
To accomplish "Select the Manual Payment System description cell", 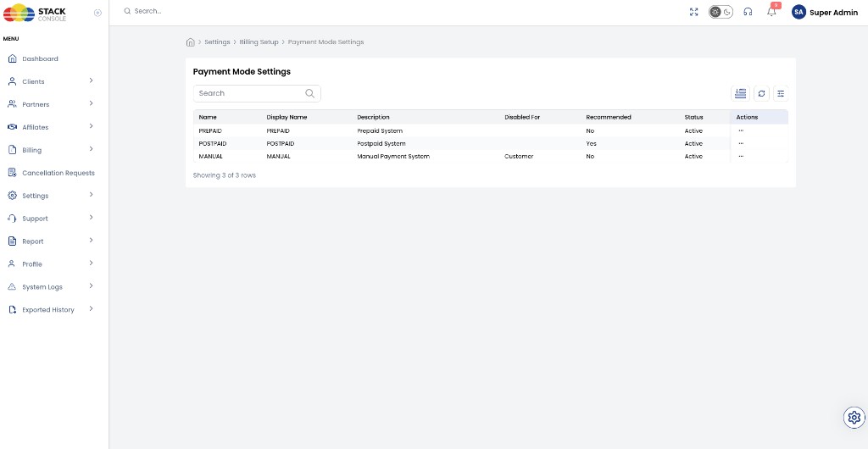I will click(393, 157).
